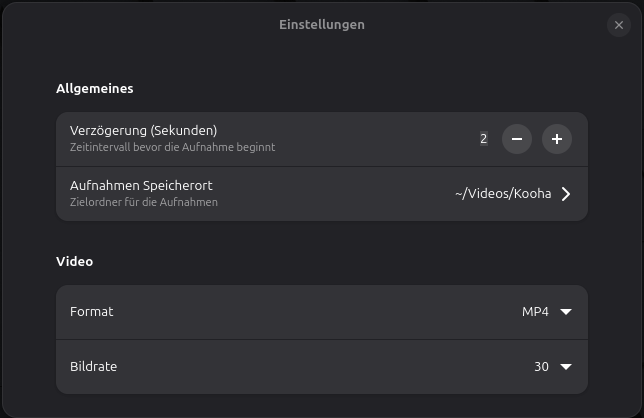Click the Verzögerung (Sekunden) label
This screenshot has width=644, height=418.
[143, 130]
